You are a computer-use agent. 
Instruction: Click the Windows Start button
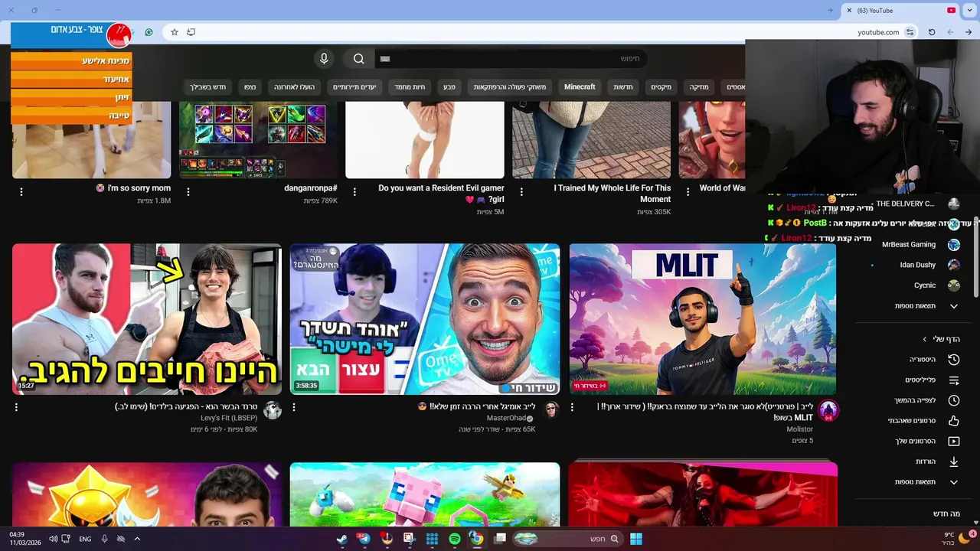click(636, 539)
